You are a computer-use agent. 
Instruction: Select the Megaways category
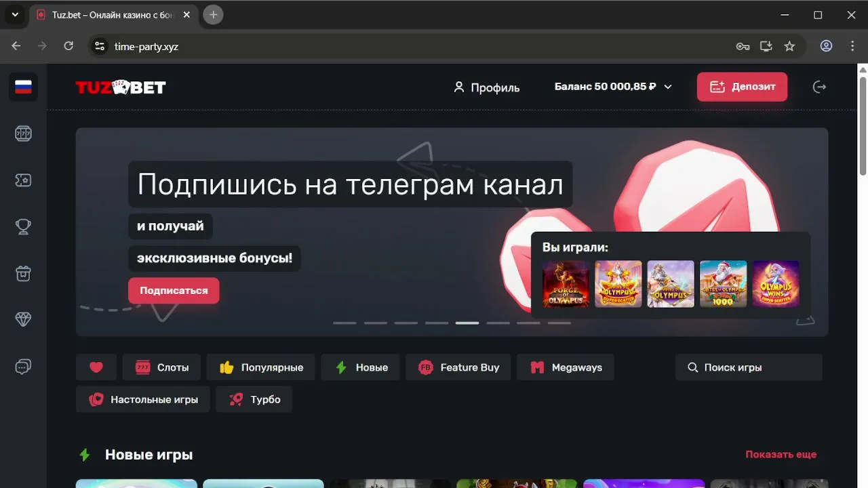(x=565, y=367)
